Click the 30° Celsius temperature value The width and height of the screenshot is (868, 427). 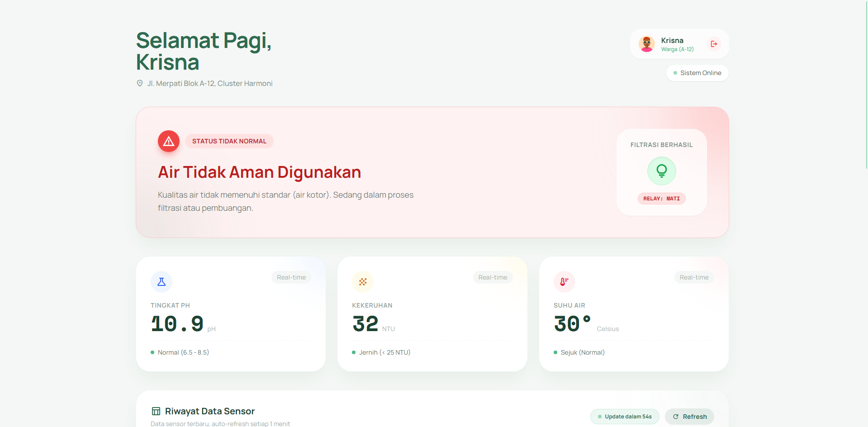point(573,324)
